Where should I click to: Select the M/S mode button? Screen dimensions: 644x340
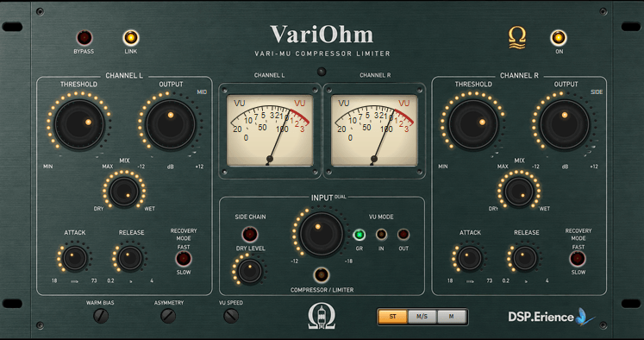[422, 317]
